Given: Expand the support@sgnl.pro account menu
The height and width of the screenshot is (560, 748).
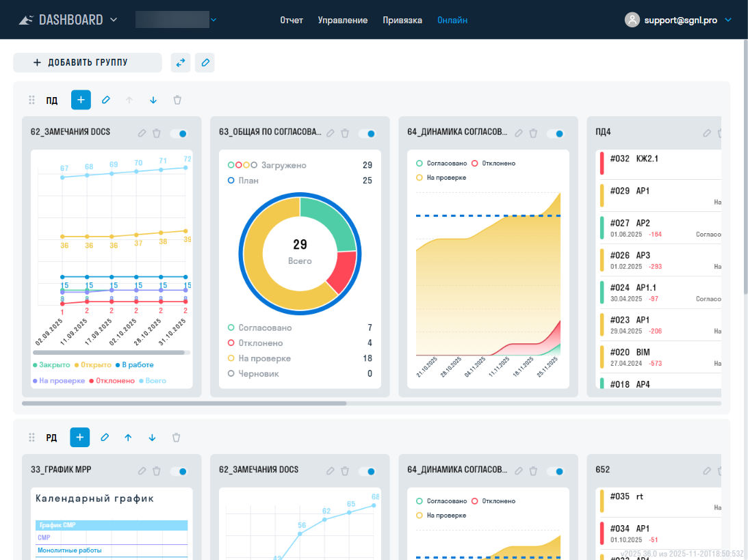Looking at the screenshot, I should [727, 20].
